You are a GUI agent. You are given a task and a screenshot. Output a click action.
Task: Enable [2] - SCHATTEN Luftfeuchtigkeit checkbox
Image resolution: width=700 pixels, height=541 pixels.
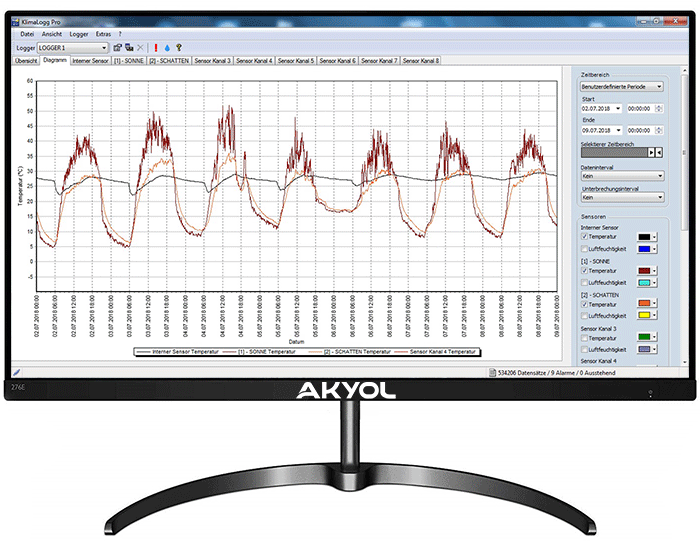pyautogui.click(x=584, y=316)
